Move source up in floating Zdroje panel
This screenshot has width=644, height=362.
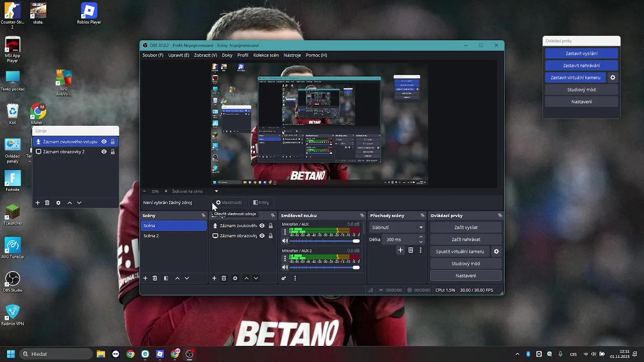click(69, 203)
